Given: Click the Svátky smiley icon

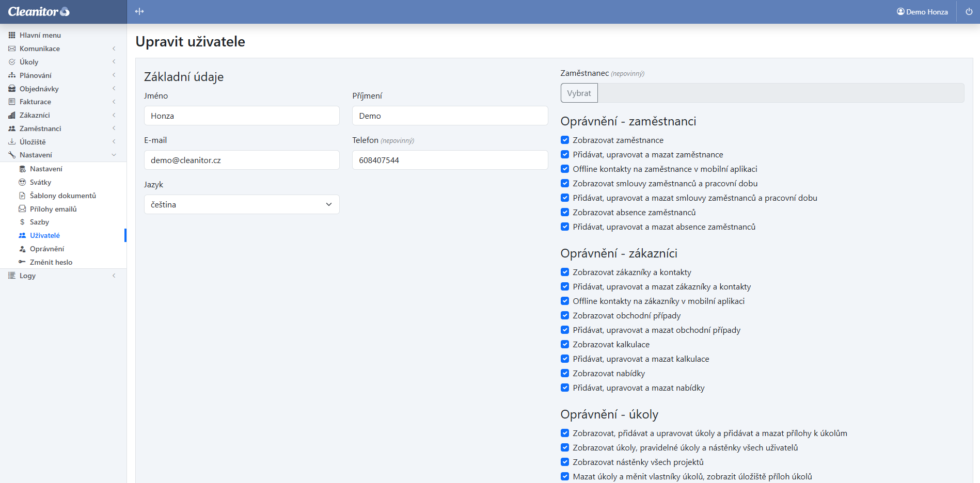Looking at the screenshot, I should (x=22, y=182).
